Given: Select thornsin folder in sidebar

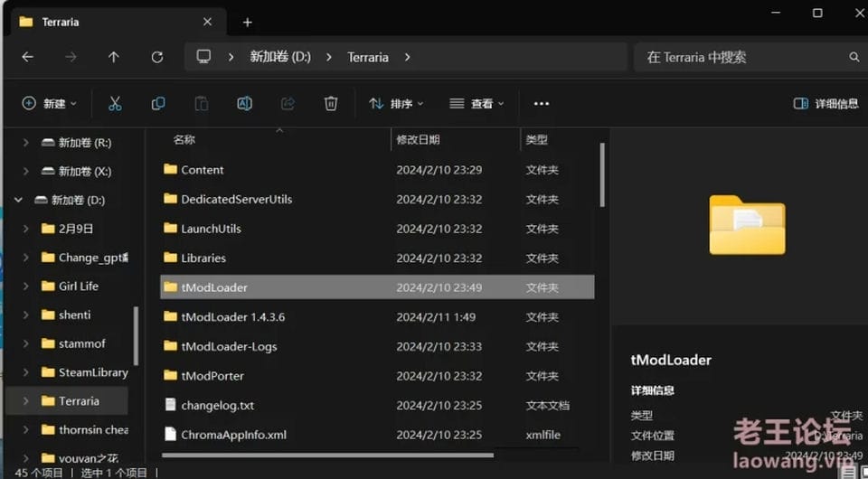Looking at the screenshot, I should tap(85, 430).
